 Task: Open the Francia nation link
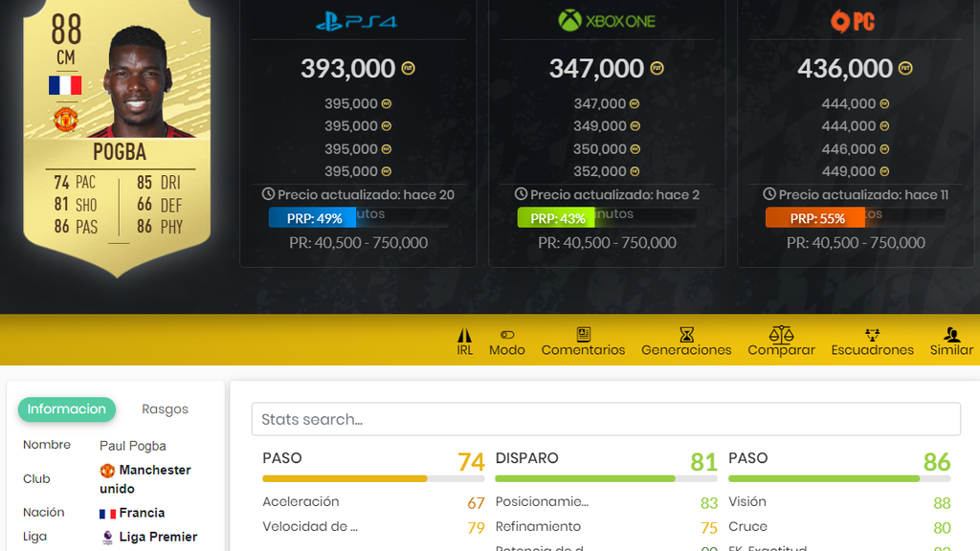(x=142, y=513)
